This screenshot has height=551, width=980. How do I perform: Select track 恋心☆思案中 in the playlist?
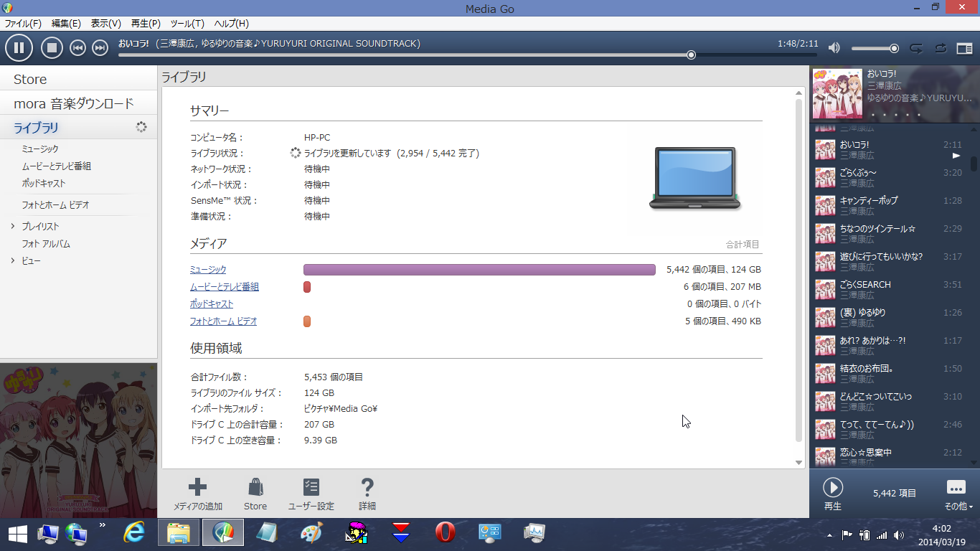(x=889, y=457)
